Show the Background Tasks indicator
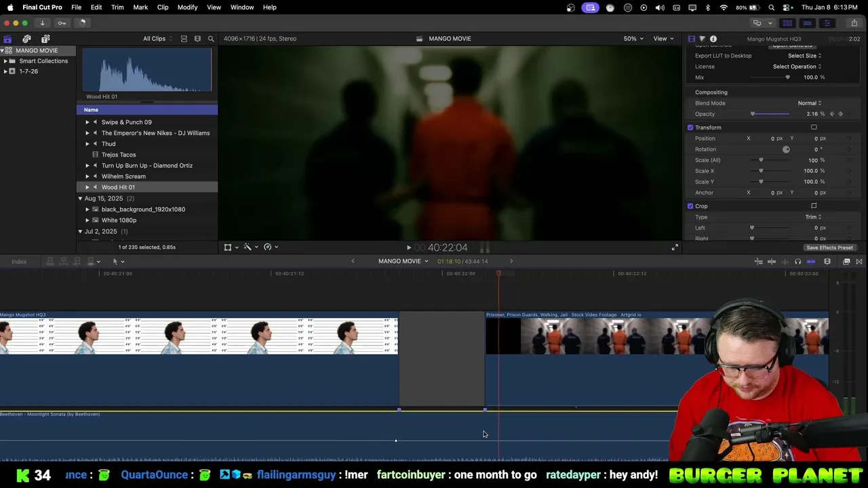The image size is (868, 488). point(82,22)
